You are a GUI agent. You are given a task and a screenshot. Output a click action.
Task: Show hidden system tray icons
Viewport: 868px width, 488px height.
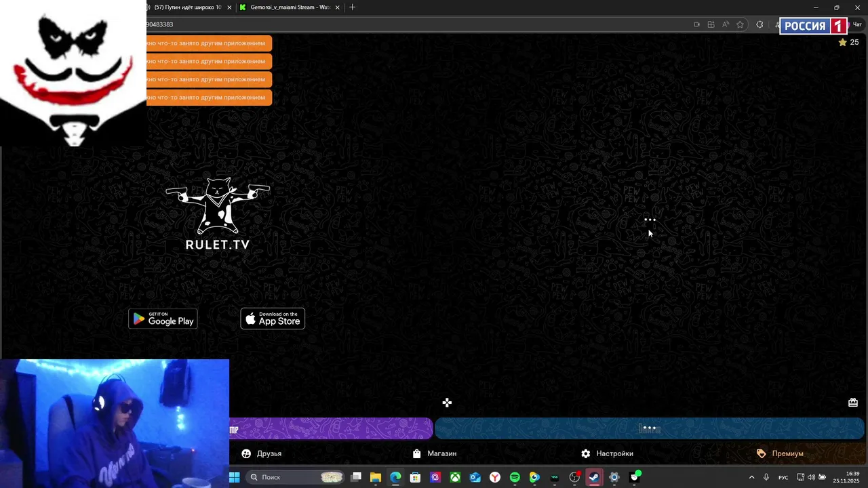[751, 477]
